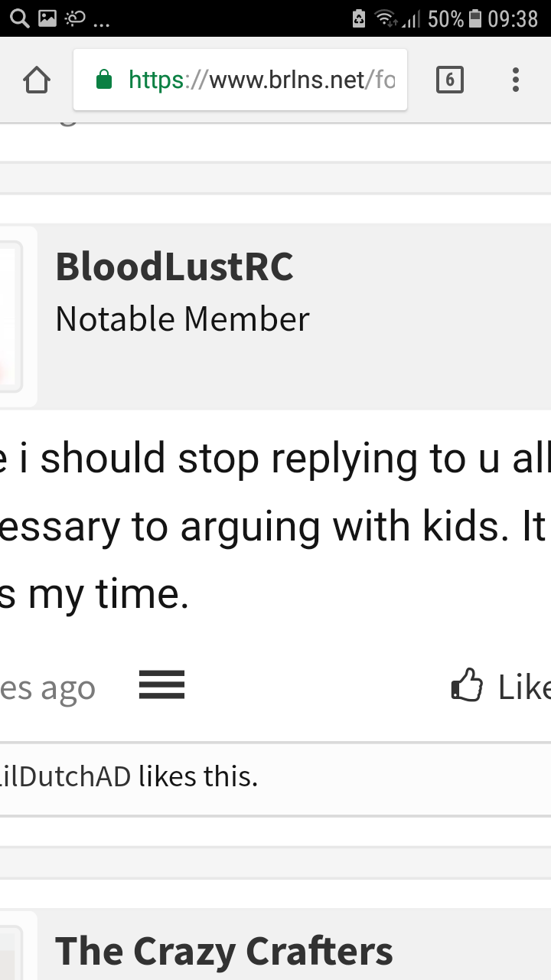Open the tab switcher showing 6 tabs
This screenshot has height=980, width=551.
[x=450, y=80]
